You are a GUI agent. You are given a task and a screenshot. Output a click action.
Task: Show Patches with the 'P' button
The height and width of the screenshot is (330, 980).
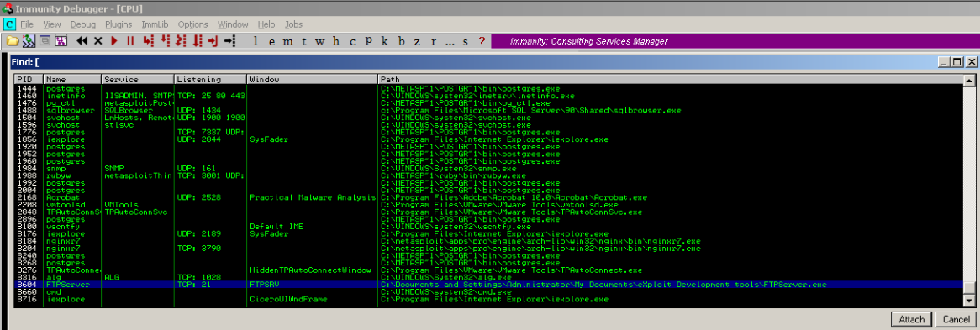pyautogui.click(x=369, y=41)
